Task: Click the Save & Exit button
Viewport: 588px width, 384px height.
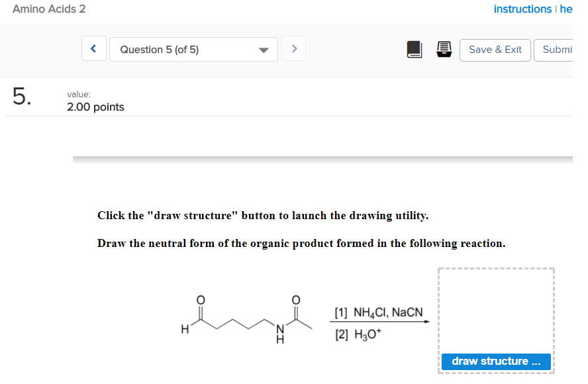Action: tap(495, 49)
